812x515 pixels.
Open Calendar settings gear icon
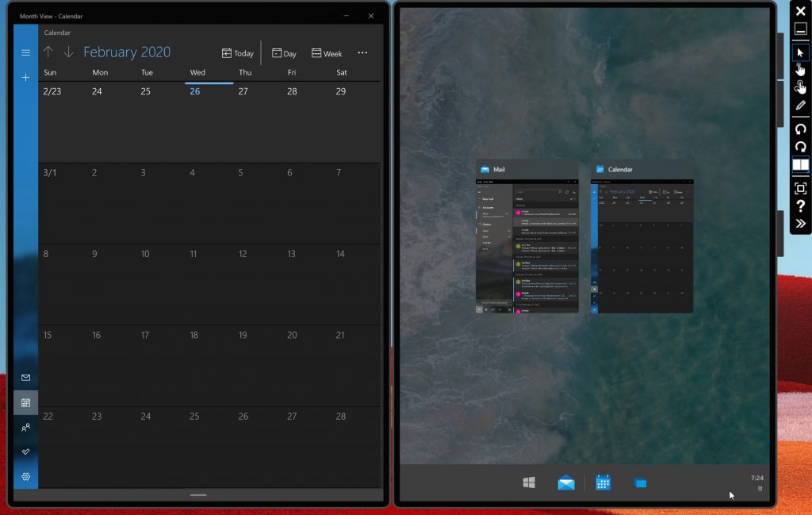coord(25,476)
